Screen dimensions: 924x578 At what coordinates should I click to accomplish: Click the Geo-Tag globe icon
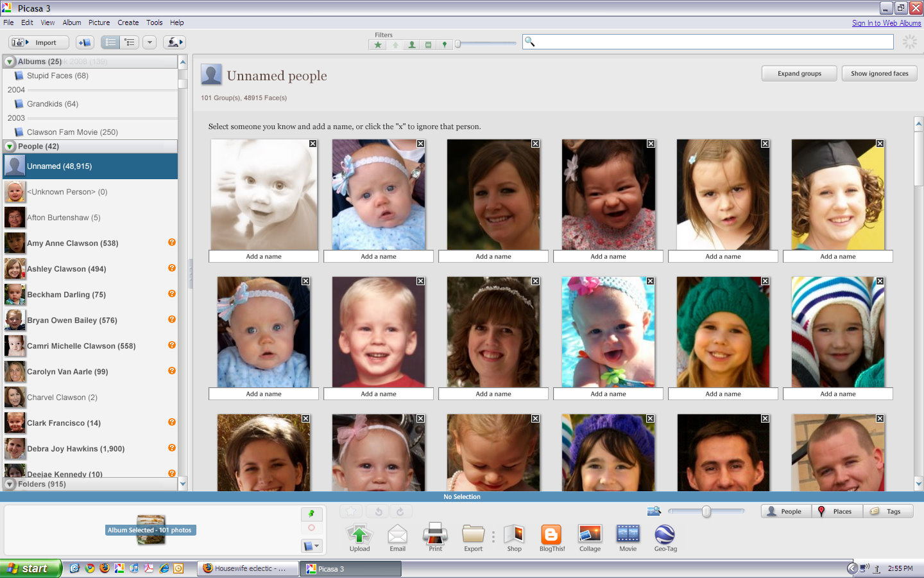665,538
